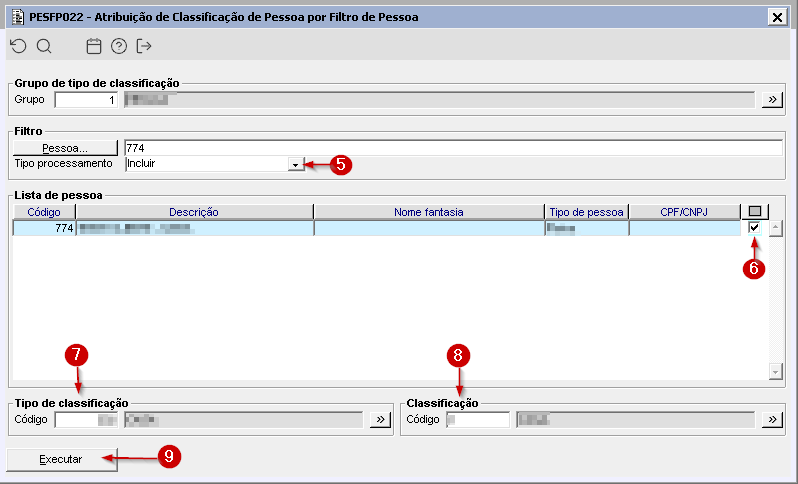
Task: Click the Tipo de pessoa column header
Action: 586,212
